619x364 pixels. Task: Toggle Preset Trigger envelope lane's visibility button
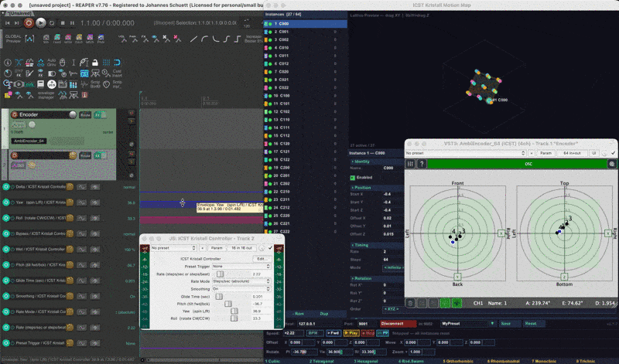(6, 342)
